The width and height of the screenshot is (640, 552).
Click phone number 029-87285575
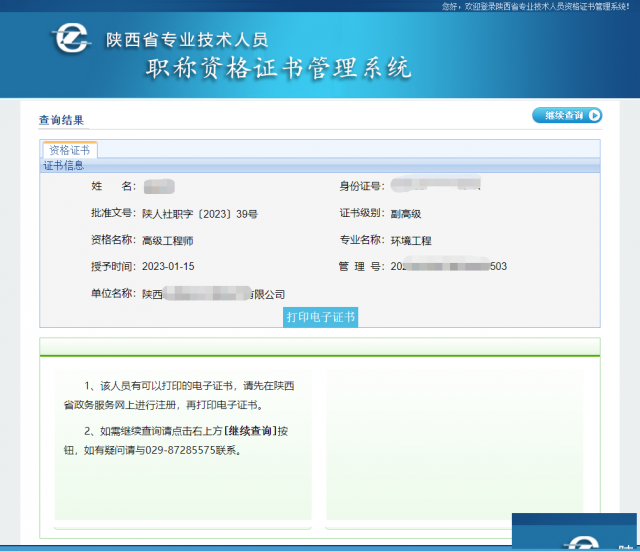point(180,450)
